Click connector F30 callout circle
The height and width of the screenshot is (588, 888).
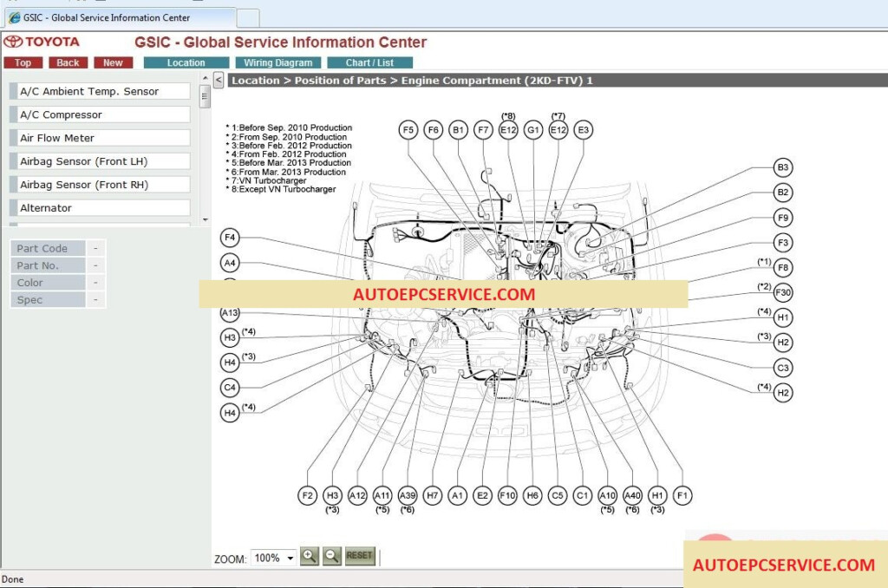[783, 293]
